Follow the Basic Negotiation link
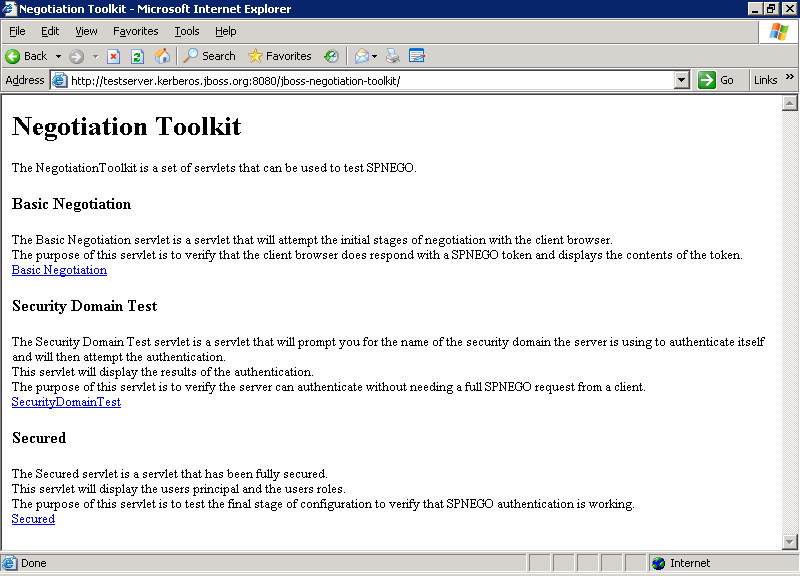 [59, 270]
